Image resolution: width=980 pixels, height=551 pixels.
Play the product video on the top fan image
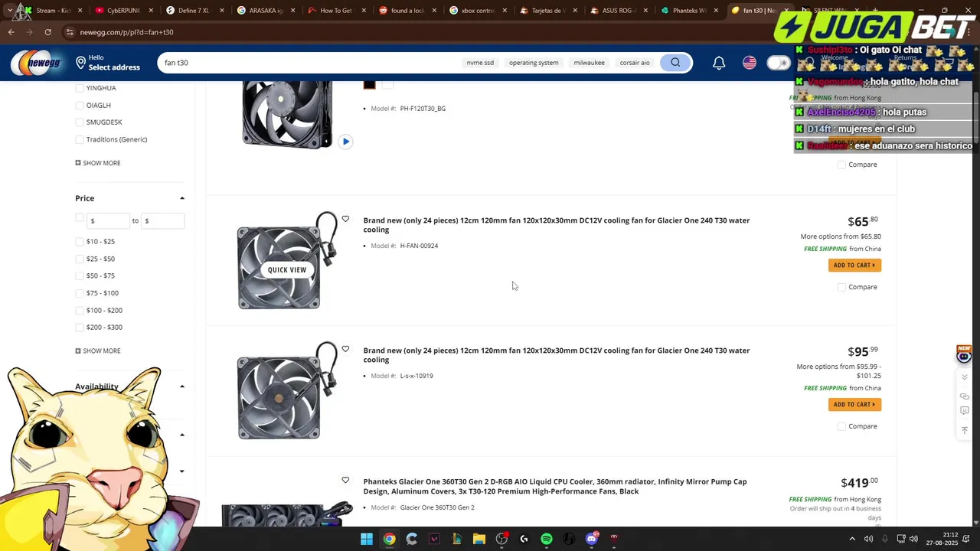click(x=345, y=142)
